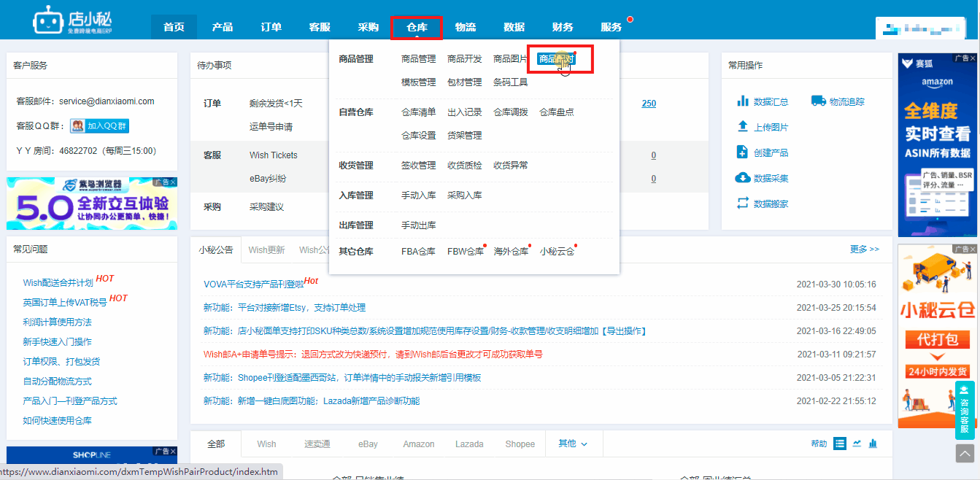Open the 数据 top menu
The height and width of the screenshot is (480, 980).
click(514, 27)
